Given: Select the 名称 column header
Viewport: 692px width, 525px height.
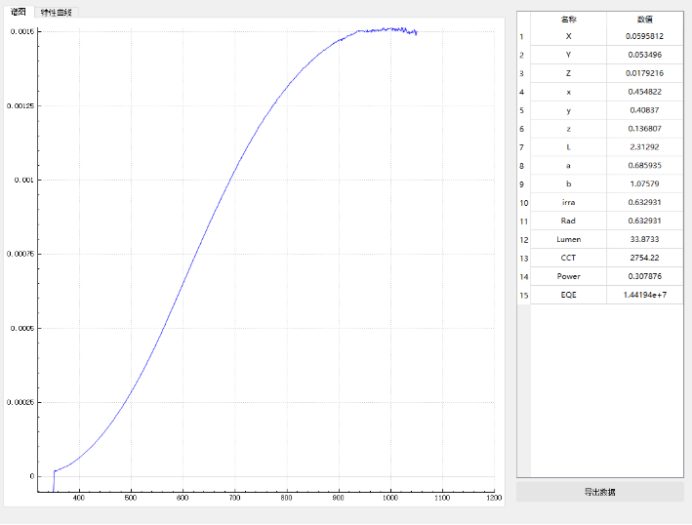Looking at the screenshot, I should 568,19.
